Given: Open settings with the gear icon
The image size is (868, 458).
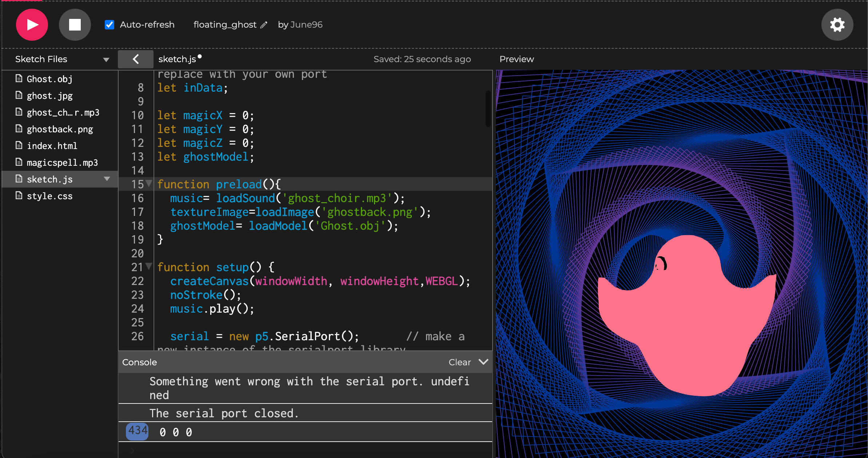Looking at the screenshot, I should [837, 25].
